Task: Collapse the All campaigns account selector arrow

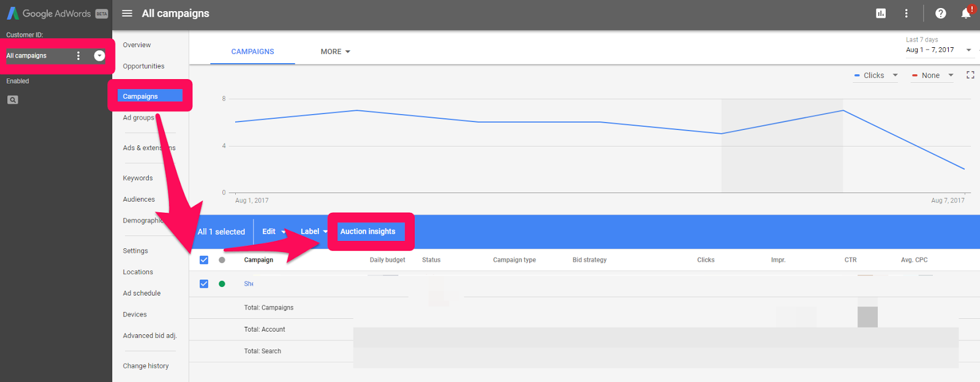Action: pyautogui.click(x=99, y=56)
